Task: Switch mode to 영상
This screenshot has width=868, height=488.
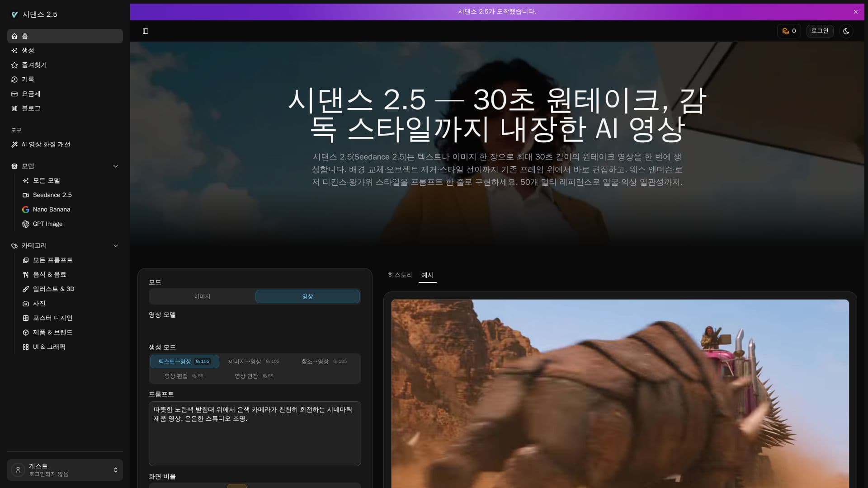Action: tap(307, 296)
